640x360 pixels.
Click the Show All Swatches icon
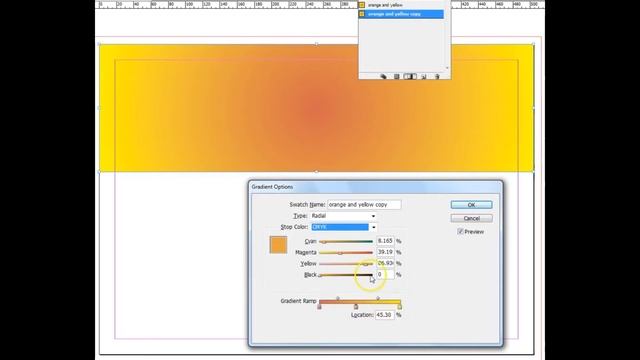(x=383, y=76)
